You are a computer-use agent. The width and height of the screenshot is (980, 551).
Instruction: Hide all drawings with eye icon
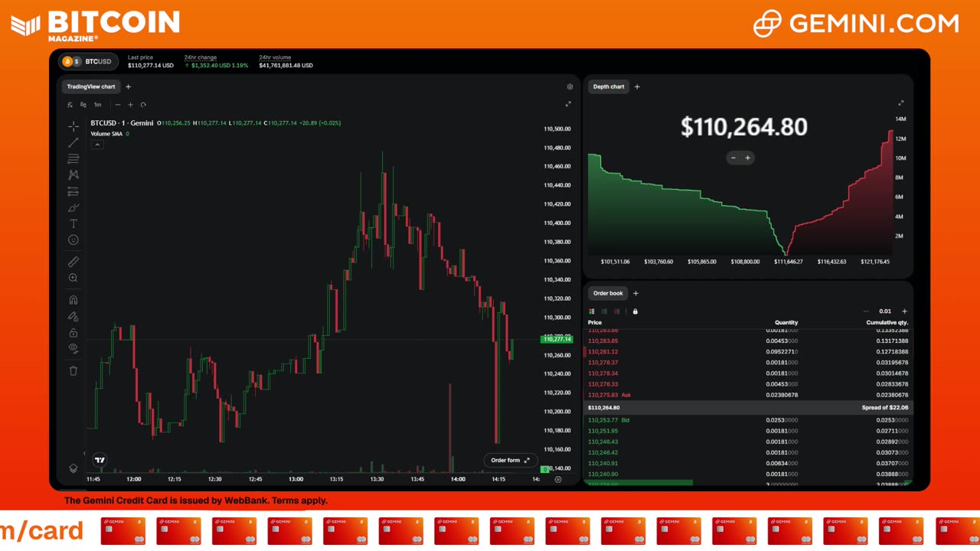pyautogui.click(x=73, y=348)
